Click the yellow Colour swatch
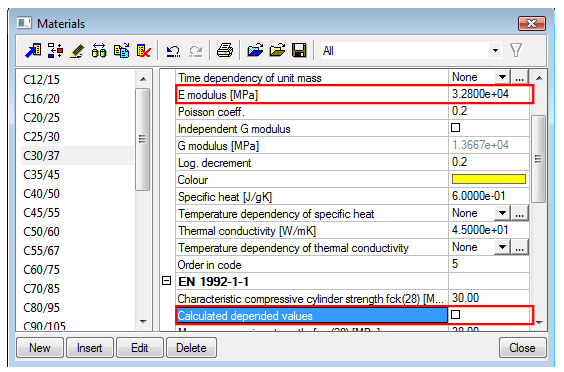Image resolution: width=564 pixels, height=372 pixels. tap(489, 179)
